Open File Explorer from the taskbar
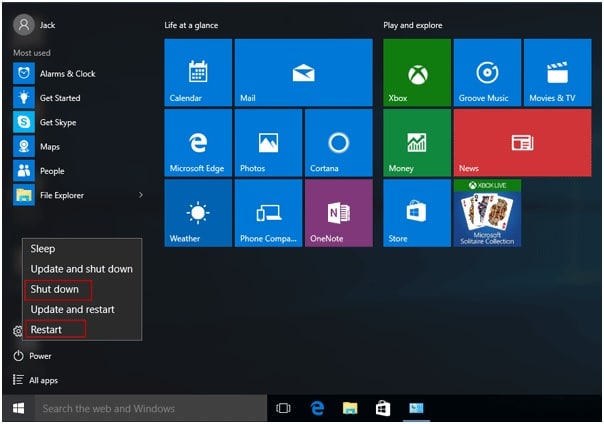The width and height of the screenshot is (604, 424). [x=350, y=408]
